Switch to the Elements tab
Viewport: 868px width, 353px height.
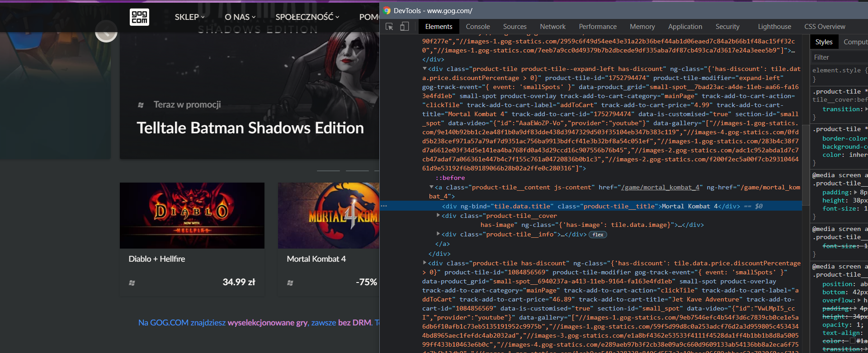tap(439, 27)
